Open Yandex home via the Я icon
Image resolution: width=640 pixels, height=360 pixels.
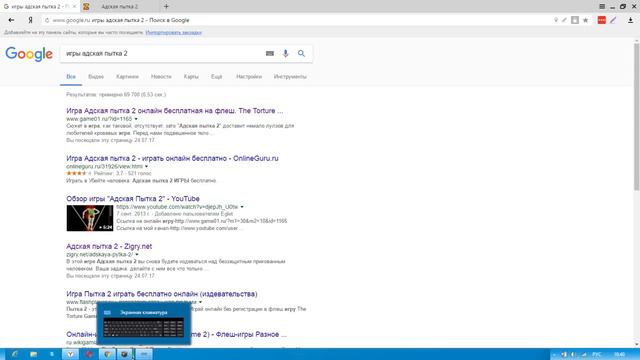[30, 20]
